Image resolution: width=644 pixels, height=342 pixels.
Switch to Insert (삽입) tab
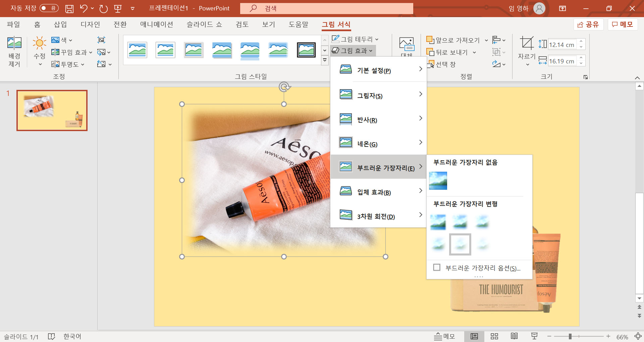(60, 24)
